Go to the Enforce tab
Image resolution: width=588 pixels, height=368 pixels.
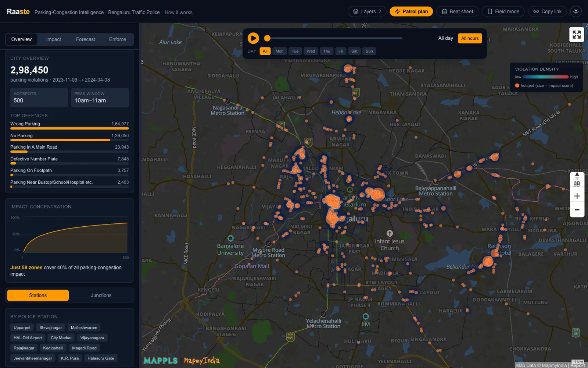pyautogui.click(x=118, y=39)
